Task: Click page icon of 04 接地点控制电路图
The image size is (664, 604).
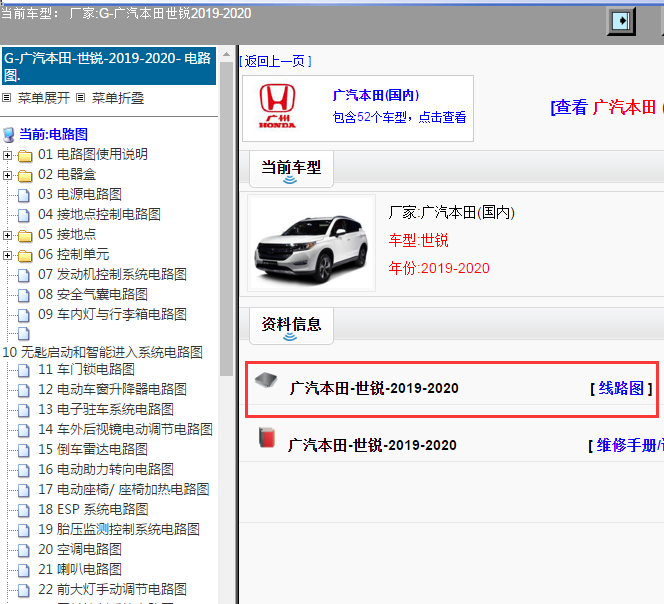Action: coord(24,215)
